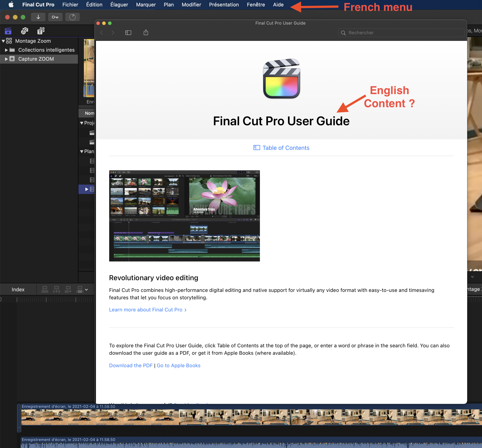Image resolution: width=482 pixels, height=448 pixels.
Task: Expand the Capture ZOOM event
Action: pos(6,59)
